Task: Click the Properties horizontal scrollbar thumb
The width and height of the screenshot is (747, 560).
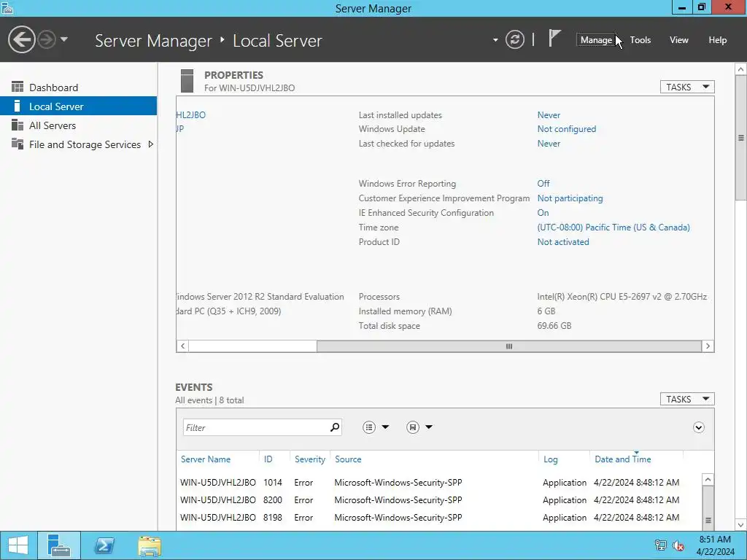Action: pyautogui.click(x=508, y=346)
